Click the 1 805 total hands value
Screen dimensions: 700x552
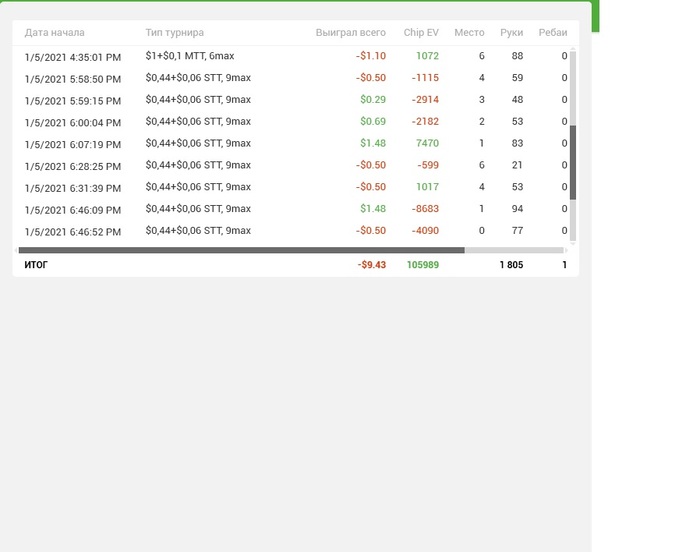511,265
